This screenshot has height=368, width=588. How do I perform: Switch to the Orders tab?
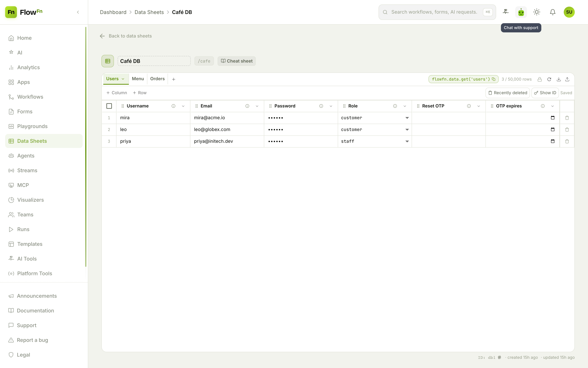(x=157, y=79)
